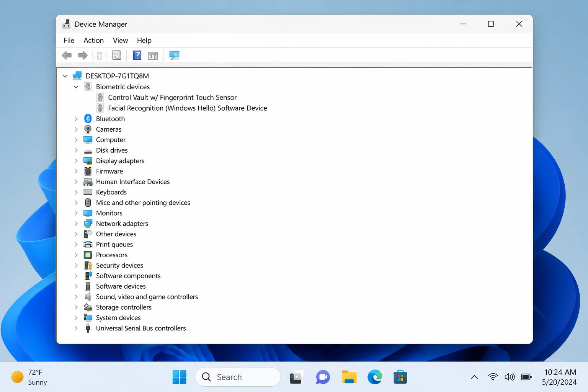Click the Forward arrow toolbar icon

(x=83, y=56)
